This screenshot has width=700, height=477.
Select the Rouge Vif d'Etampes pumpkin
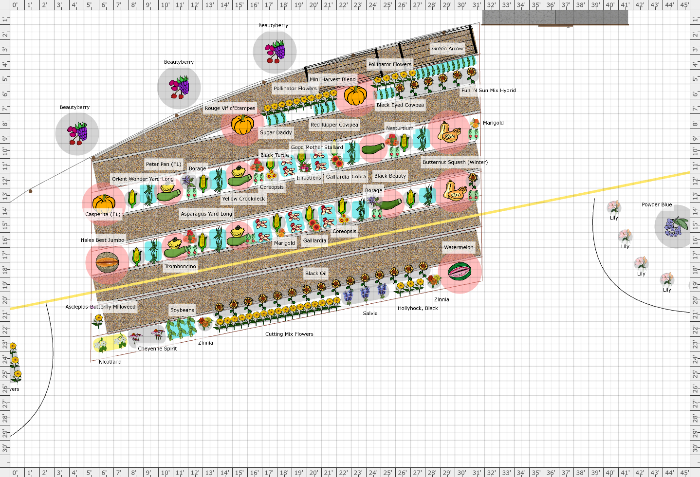pyautogui.click(x=241, y=125)
